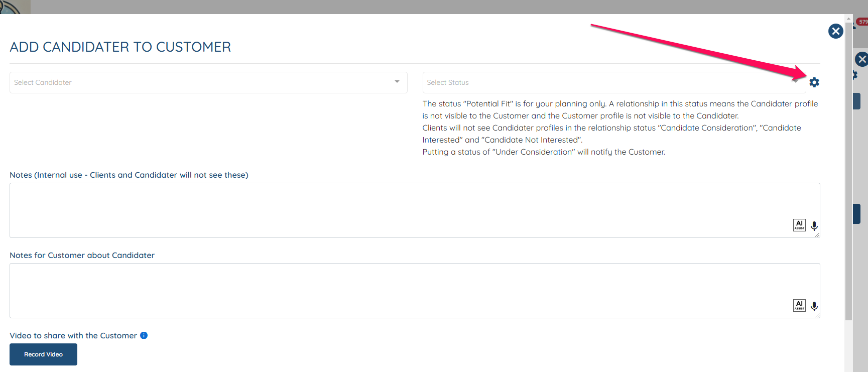Click AI Assist in internal notes box
868x372 pixels.
click(x=799, y=225)
